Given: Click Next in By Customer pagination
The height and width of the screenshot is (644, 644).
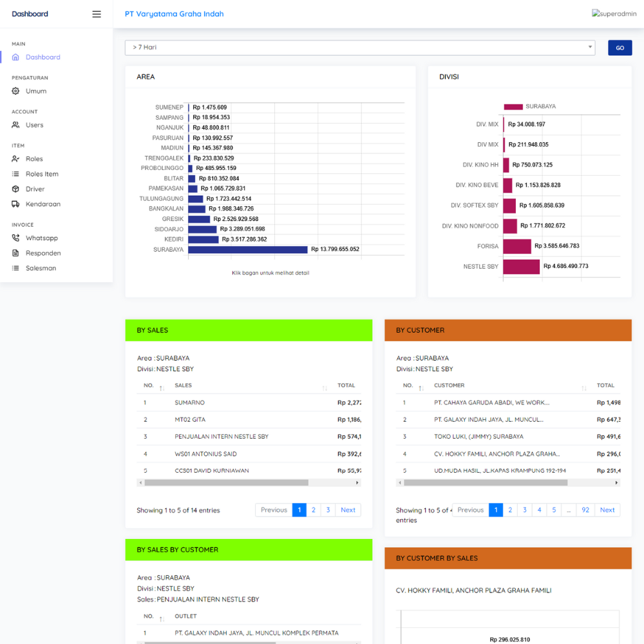Looking at the screenshot, I should pyautogui.click(x=607, y=510).
